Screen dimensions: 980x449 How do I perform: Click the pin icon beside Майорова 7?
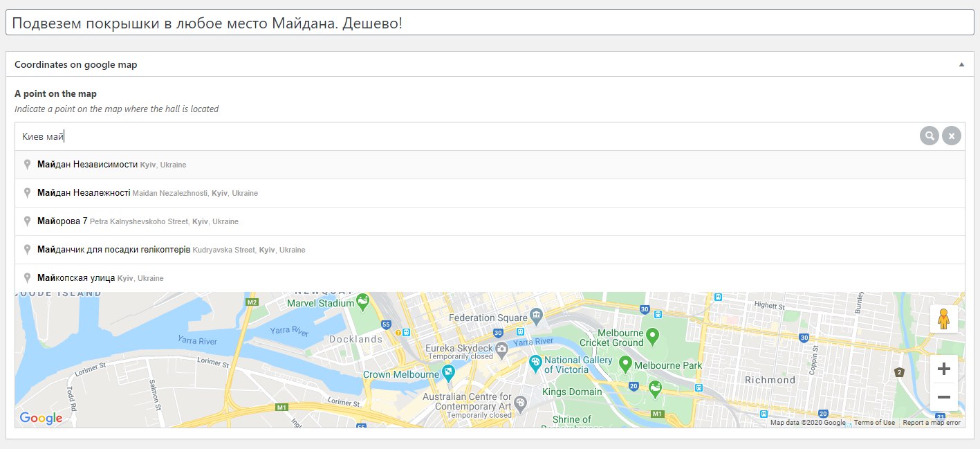point(27,221)
